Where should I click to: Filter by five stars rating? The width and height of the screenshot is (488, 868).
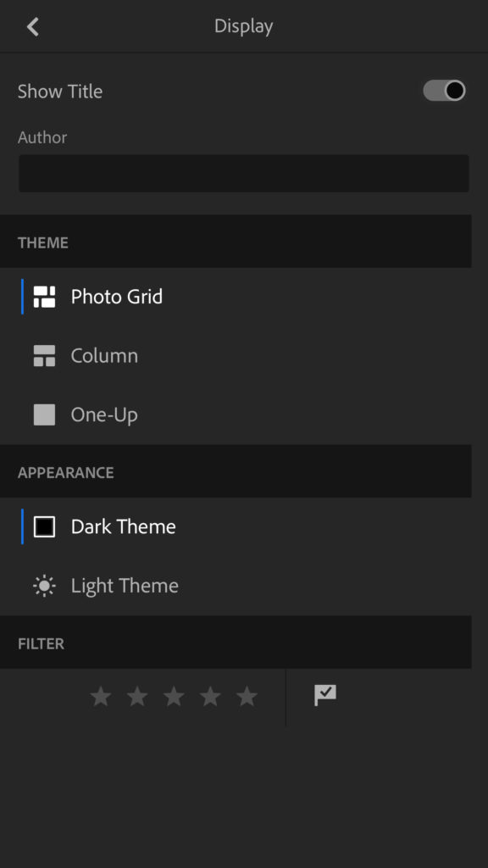pyautogui.click(x=247, y=697)
